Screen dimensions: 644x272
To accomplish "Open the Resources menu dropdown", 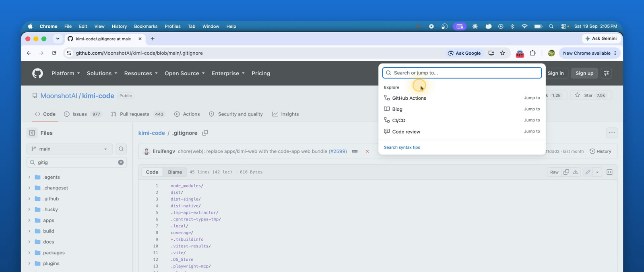I will tap(141, 73).
